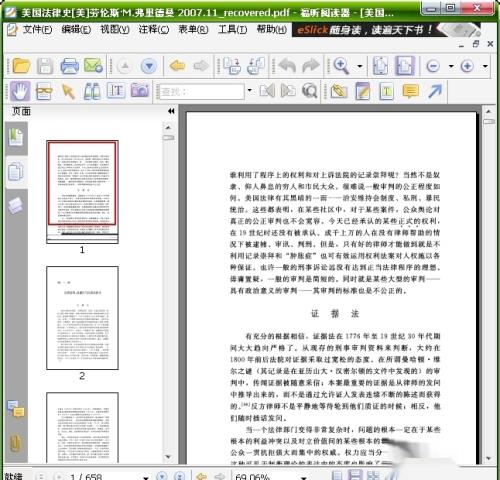Select the Zoom magnifier tool
This screenshot has height=480, width=500.
341,66
